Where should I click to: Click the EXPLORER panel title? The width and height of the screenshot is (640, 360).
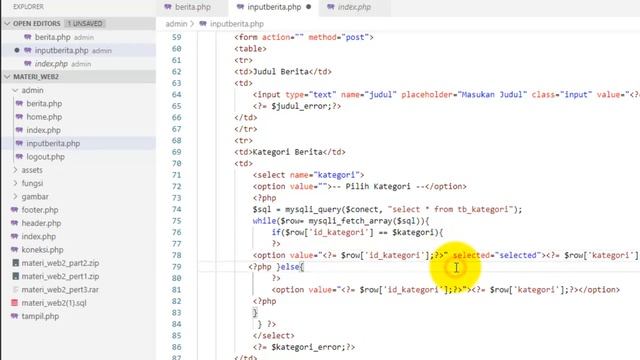28,7
